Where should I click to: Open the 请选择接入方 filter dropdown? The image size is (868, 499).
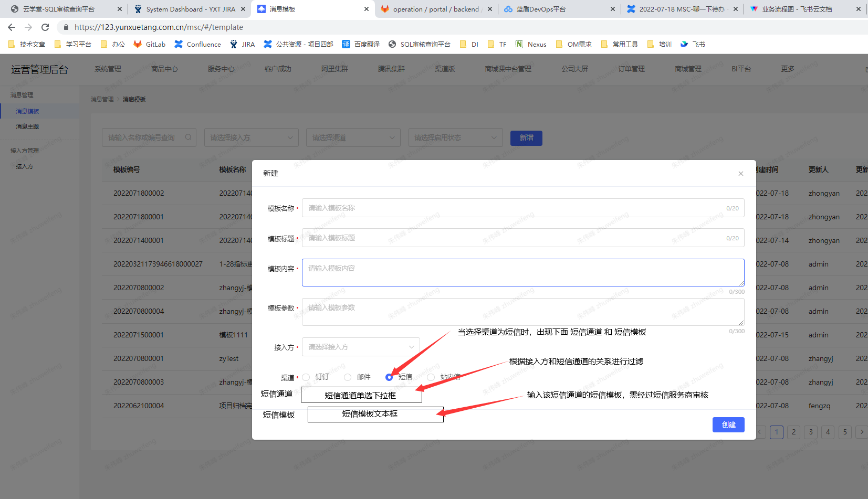click(252, 137)
